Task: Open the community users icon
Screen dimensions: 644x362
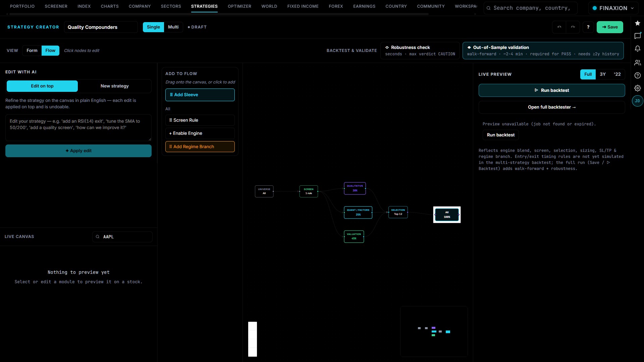Action: tap(637, 63)
